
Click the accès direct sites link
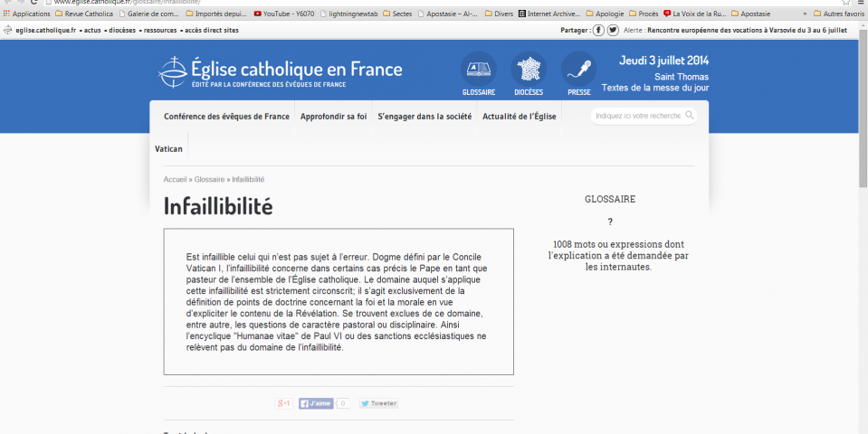[210, 31]
